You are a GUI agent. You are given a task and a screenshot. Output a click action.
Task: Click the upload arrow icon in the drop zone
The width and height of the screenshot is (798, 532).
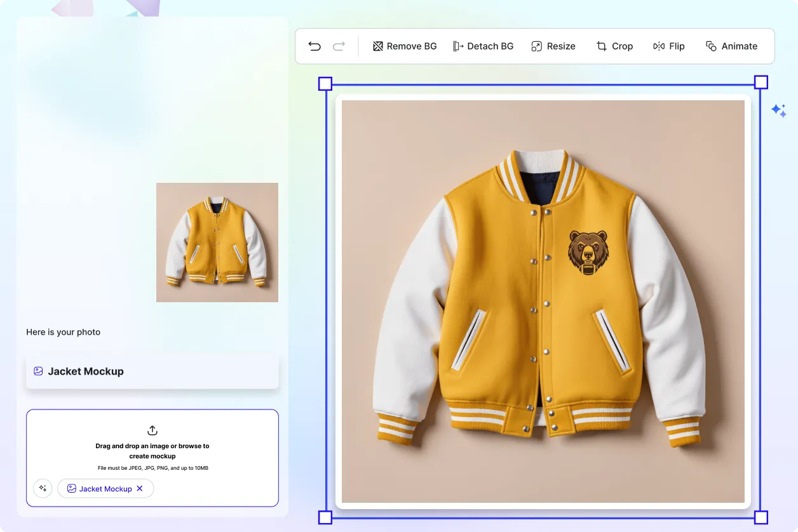pos(152,430)
